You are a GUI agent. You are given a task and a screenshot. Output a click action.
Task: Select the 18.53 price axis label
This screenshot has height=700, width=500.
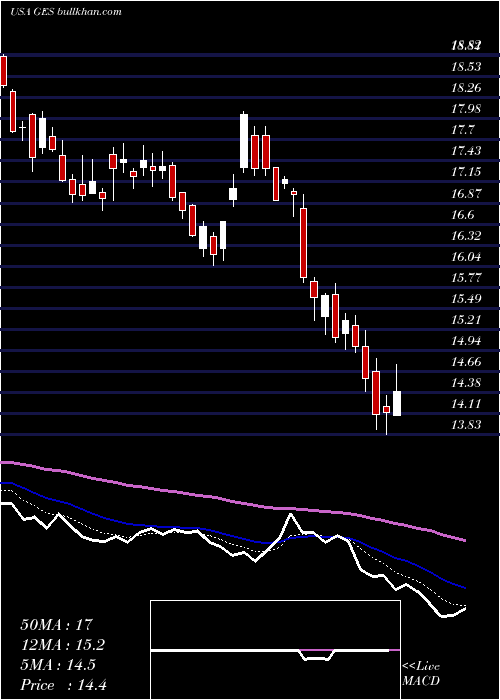[467, 67]
